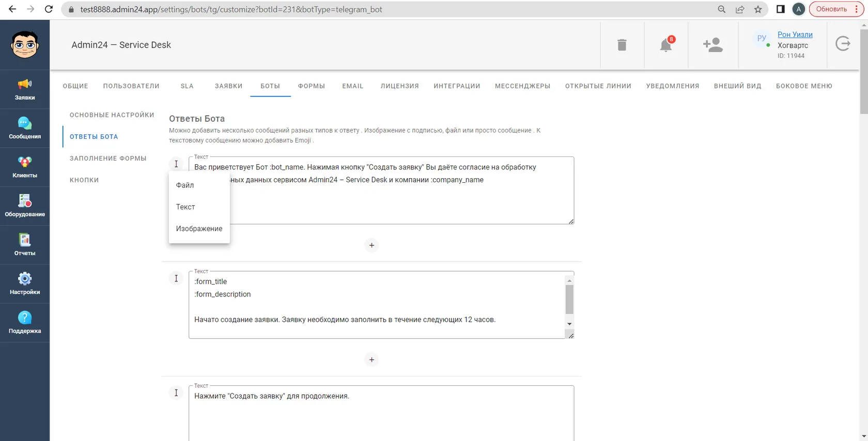This screenshot has height=441, width=868.
Task: Open message type selector of third answer
Action: coord(176,393)
